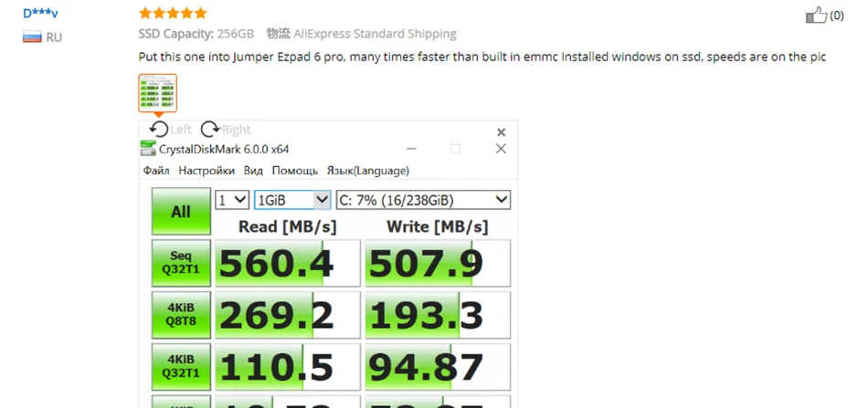The width and height of the screenshot is (868, 408).
Task: Click the AliExpress Standard Shipping text
Action: point(375,34)
